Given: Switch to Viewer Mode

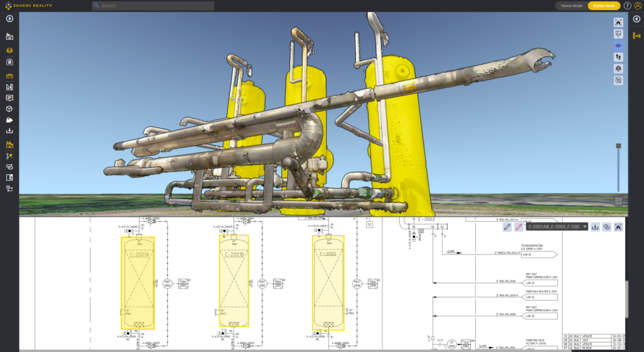Looking at the screenshot, I should pos(571,6).
